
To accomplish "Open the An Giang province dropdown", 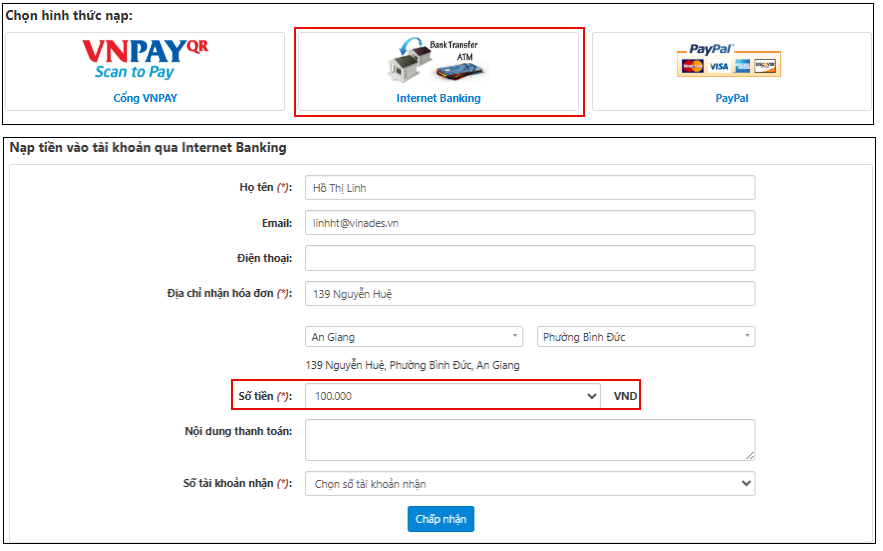I will pos(414,337).
